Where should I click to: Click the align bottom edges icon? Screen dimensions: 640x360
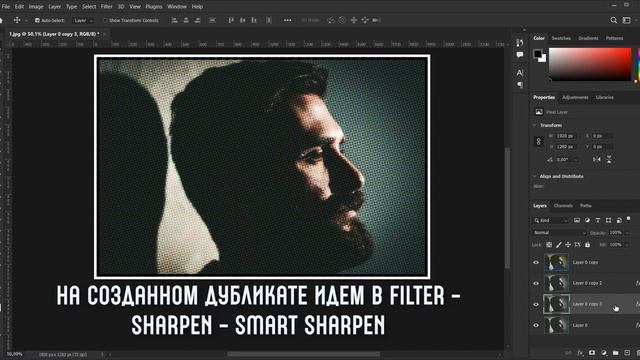pos(254,20)
